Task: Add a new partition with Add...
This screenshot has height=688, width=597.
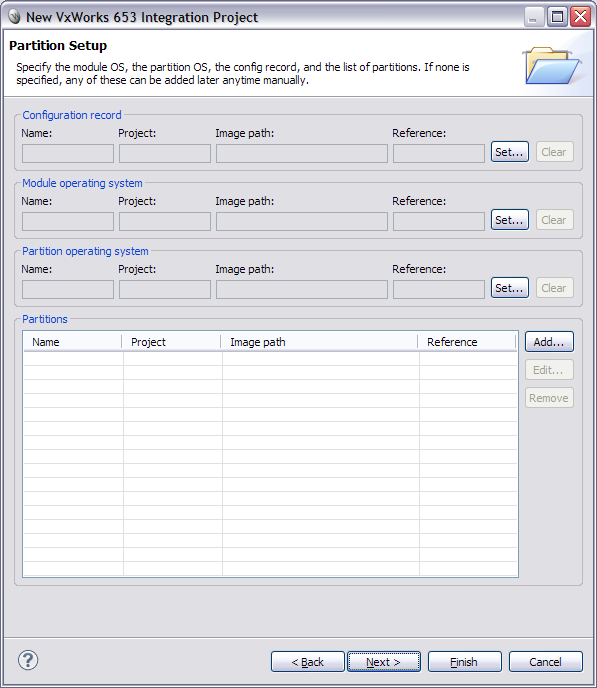Action: (549, 342)
